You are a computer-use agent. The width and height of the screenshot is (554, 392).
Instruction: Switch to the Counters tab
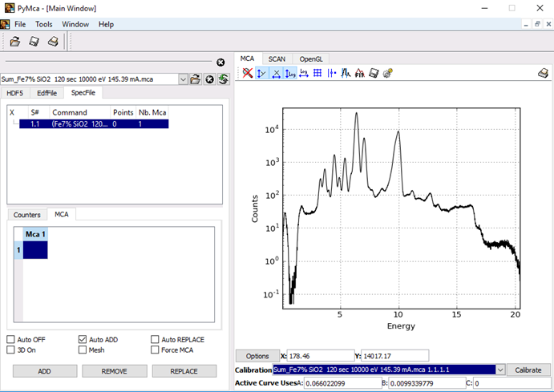coord(26,215)
